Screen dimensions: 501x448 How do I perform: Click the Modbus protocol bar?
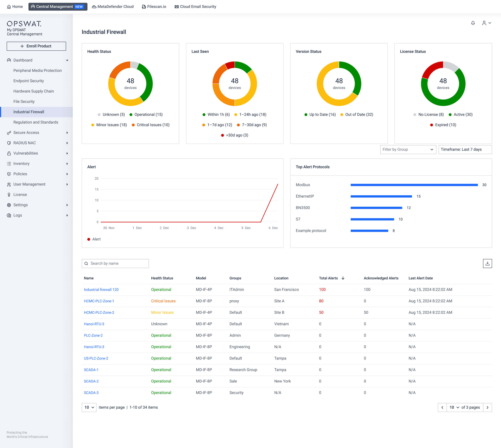(414, 185)
